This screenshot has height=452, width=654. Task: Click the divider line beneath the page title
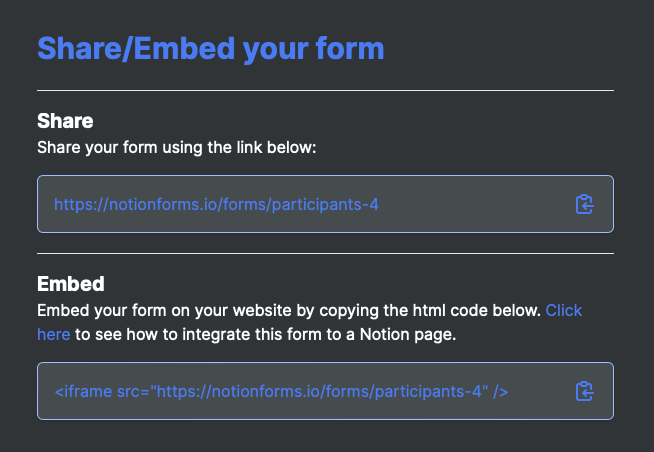pos(325,90)
